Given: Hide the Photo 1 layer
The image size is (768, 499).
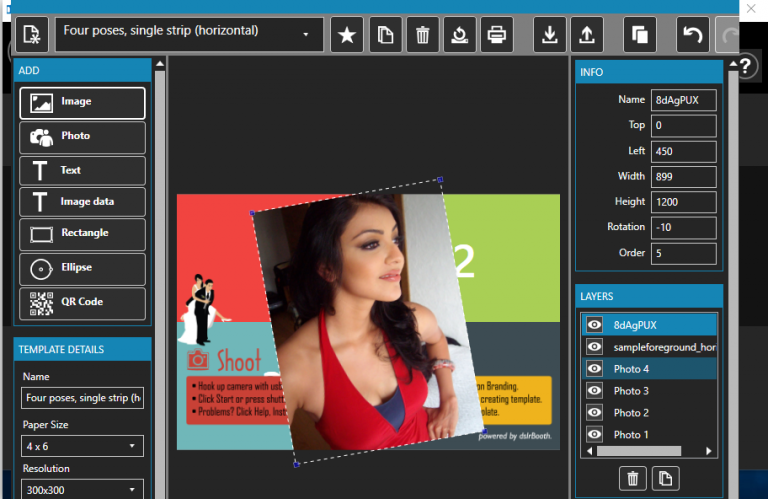Looking at the screenshot, I should [x=595, y=434].
